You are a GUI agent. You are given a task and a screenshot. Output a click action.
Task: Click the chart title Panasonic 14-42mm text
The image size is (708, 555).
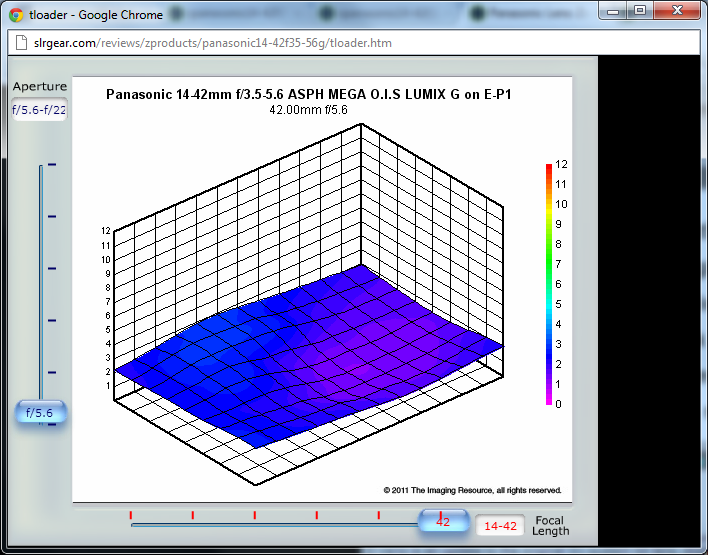(308, 94)
